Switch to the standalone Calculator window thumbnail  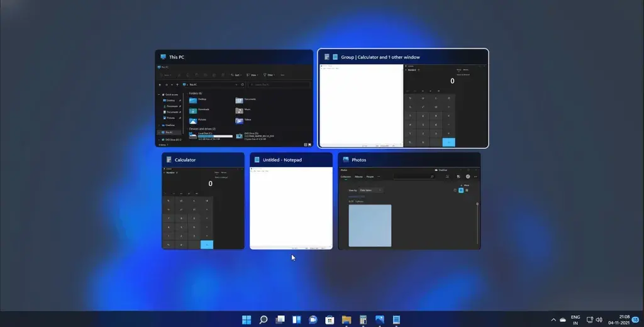(x=203, y=201)
